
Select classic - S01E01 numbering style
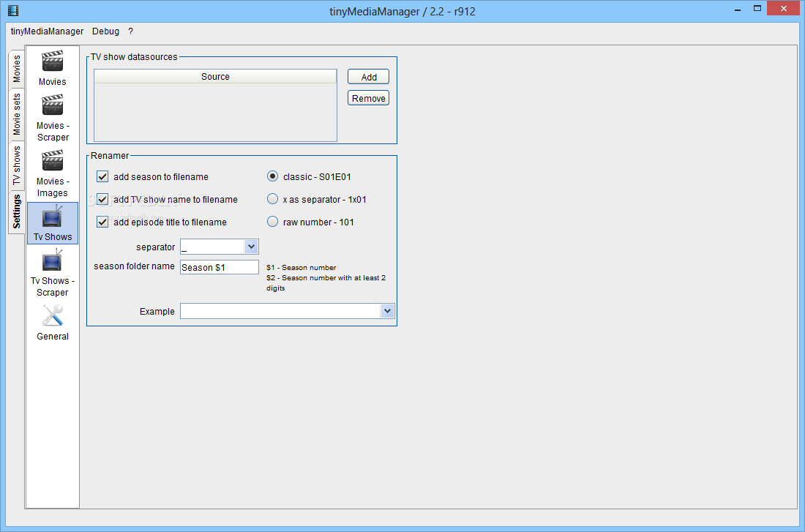pyautogui.click(x=273, y=176)
